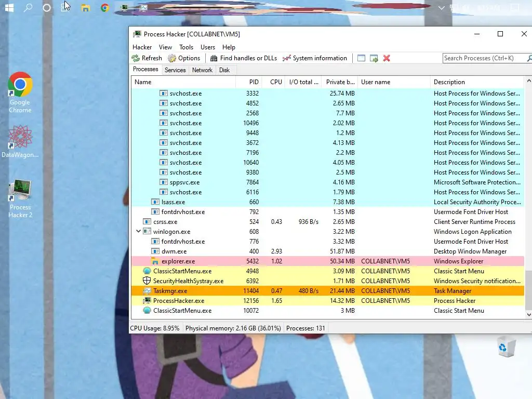Screen dimensions: 532x399
Task: Select the ProcessHacker.exe process icon
Action: pos(147,301)
